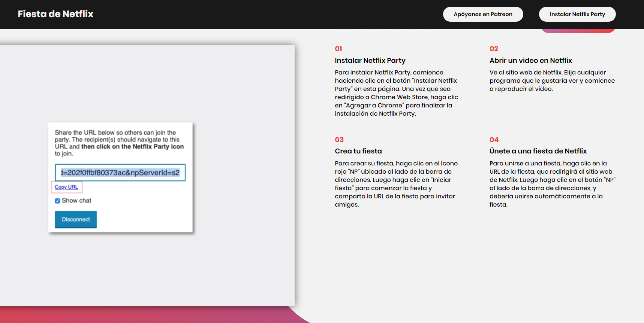
Task: Click the step number 04
Action: pos(494,140)
